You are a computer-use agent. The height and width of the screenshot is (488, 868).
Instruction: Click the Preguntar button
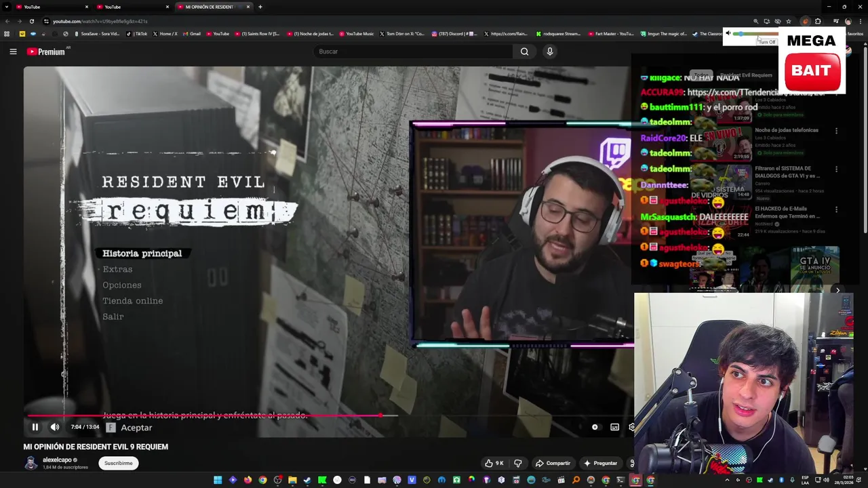pyautogui.click(x=600, y=463)
